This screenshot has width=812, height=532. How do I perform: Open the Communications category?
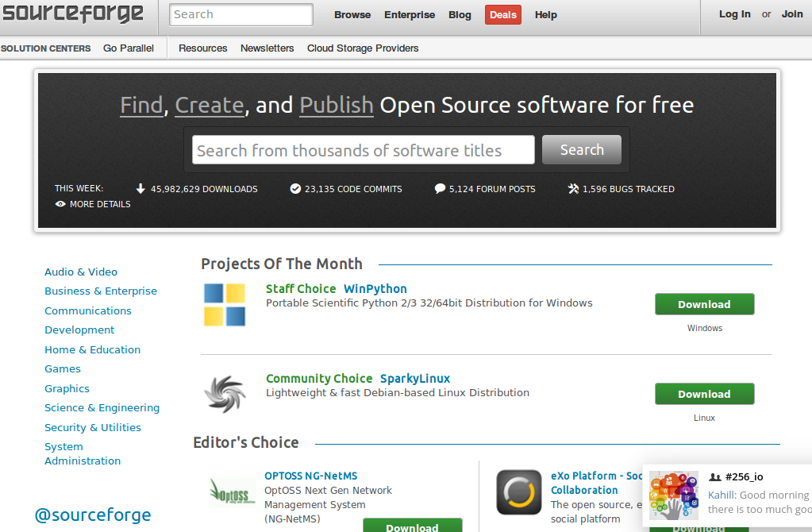coord(88,310)
